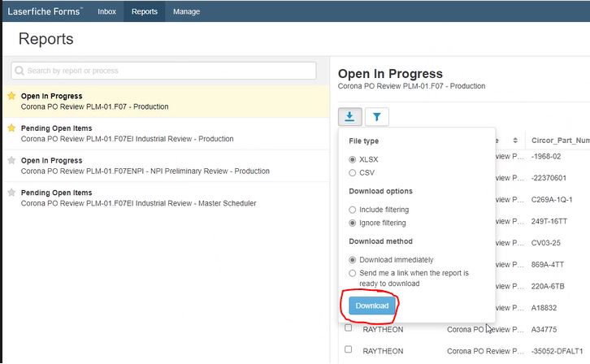Screen dimensions: 590x364
Task: Choose Ignore filtering option
Action: 352,223
